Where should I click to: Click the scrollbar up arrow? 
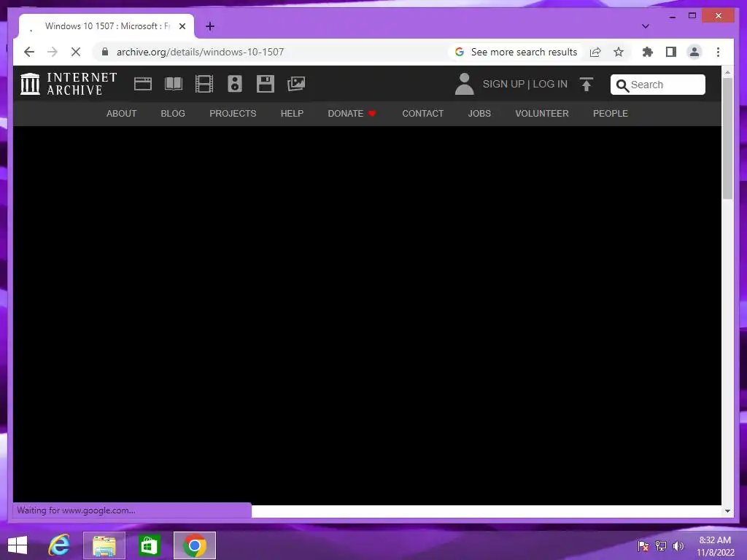coord(727,72)
